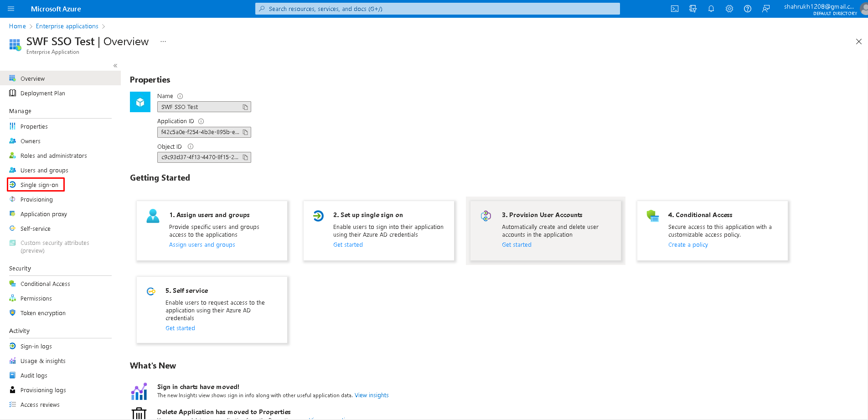Open the Feedback icon in the header
The image size is (868, 420).
[x=766, y=9]
